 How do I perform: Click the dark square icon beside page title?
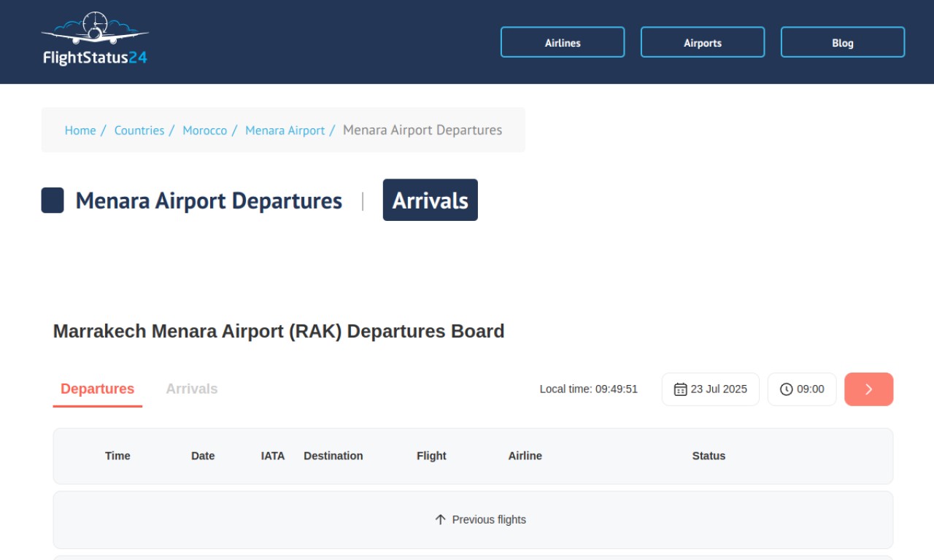coord(53,201)
